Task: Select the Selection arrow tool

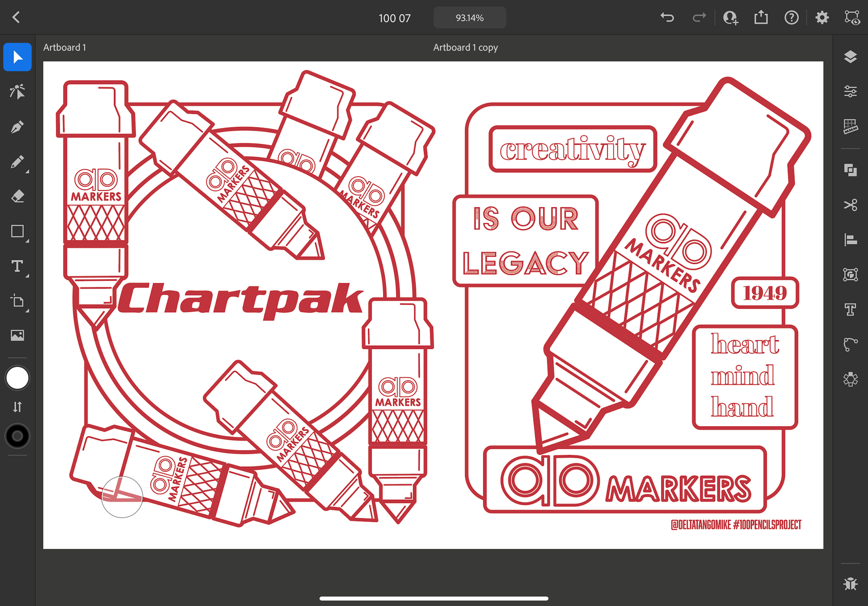Action: pyautogui.click(x=17, y=57)
